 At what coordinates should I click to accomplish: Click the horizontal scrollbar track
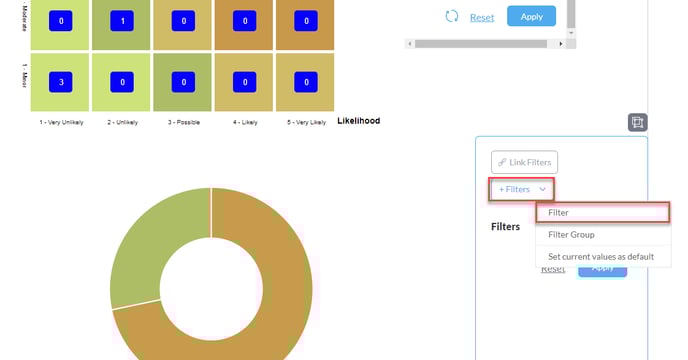point(481,44)
